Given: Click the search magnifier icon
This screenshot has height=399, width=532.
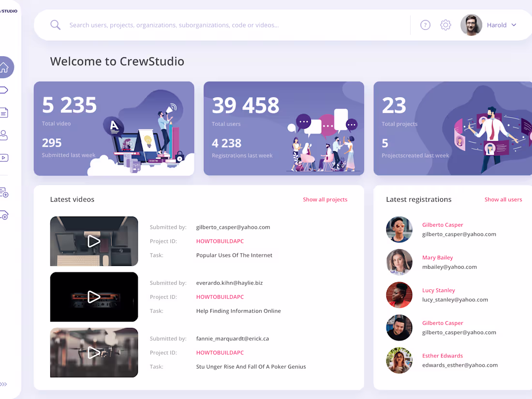Looking at the screenshot, I should tap(55, 25).
